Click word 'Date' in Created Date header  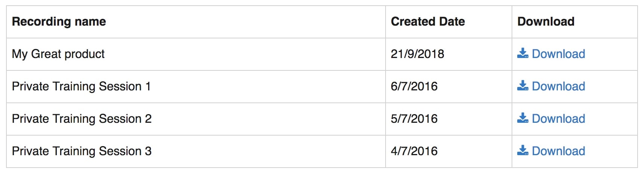coord(452,21)
